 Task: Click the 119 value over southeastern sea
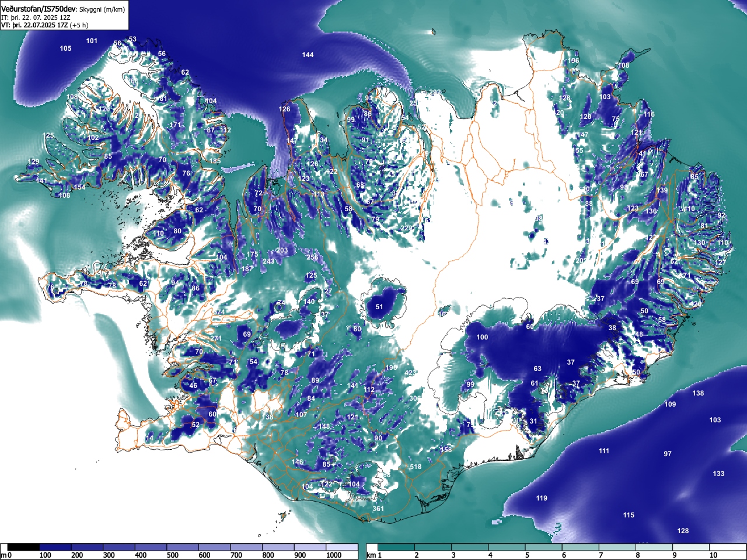(x=542, y=498)
